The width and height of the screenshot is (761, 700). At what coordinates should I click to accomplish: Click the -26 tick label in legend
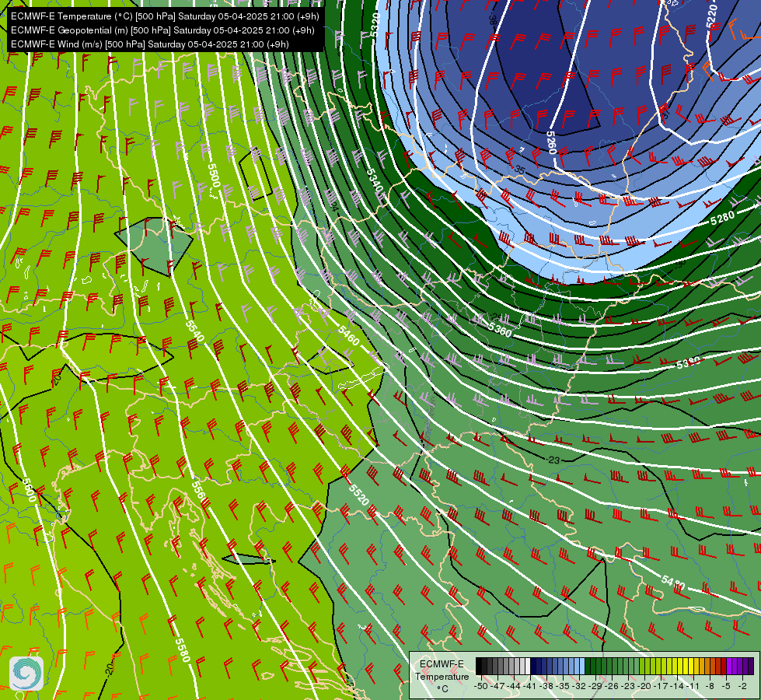pyautogui.click(x=612, y=686)
